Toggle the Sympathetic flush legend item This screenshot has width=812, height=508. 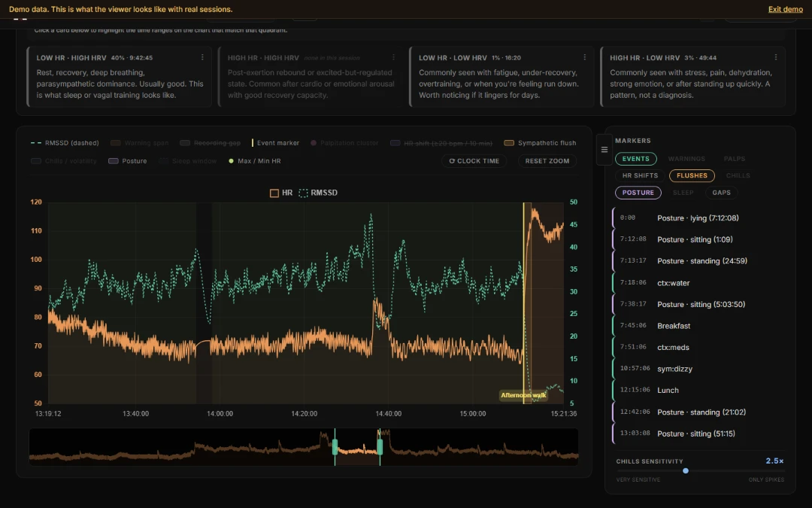540,143
